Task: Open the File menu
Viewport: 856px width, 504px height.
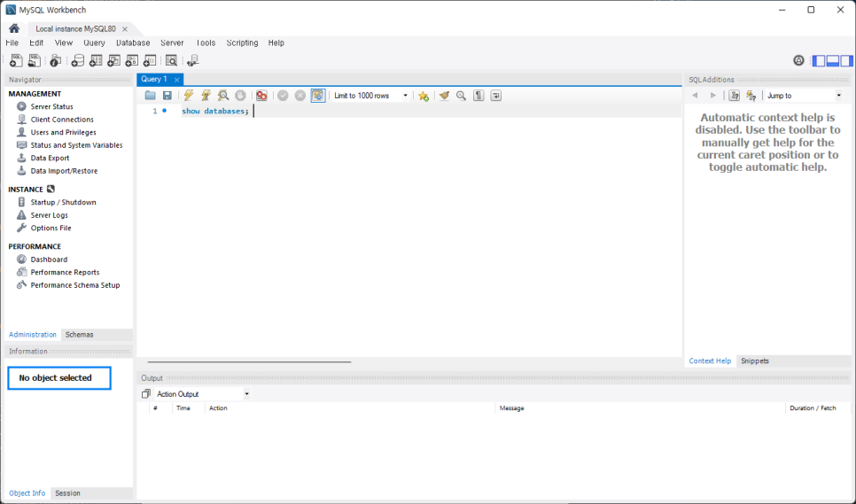Action: 12,43
